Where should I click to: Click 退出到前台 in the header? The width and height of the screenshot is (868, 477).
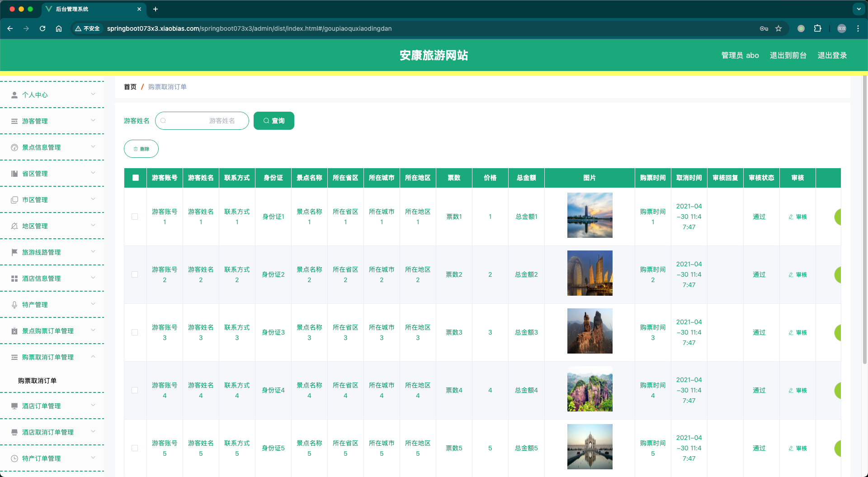point(788,55)
